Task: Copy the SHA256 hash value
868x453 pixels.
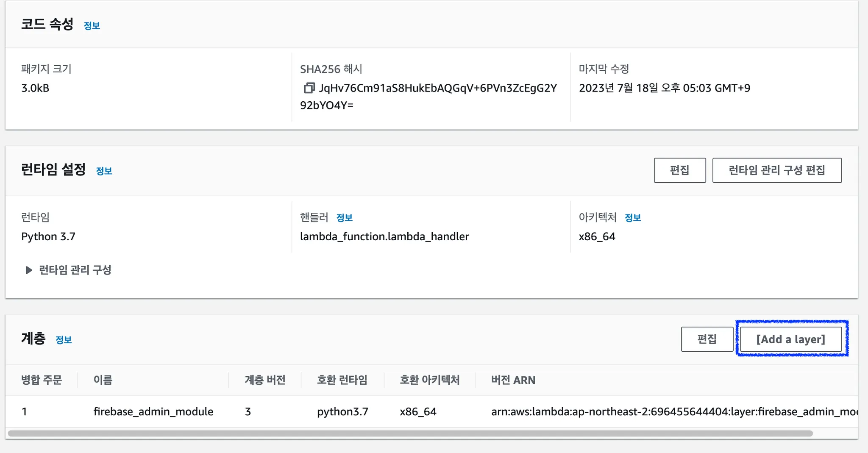Action: (x=309, y=88)
